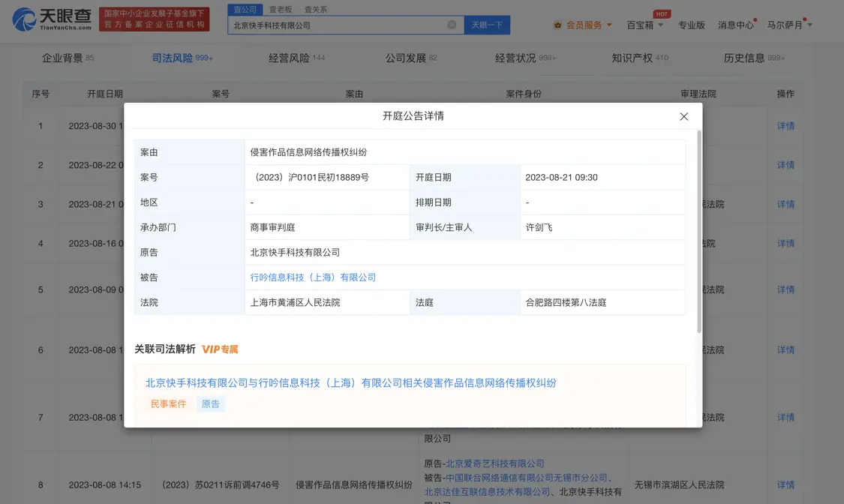Select 商事审判庭 department value
844x504 pixels.
click(x=272, y=227)
